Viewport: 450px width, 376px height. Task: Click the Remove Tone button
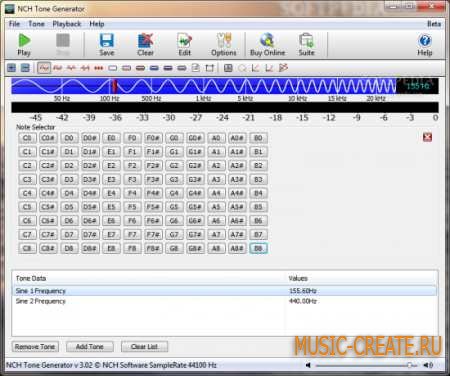tap(35, 347)
